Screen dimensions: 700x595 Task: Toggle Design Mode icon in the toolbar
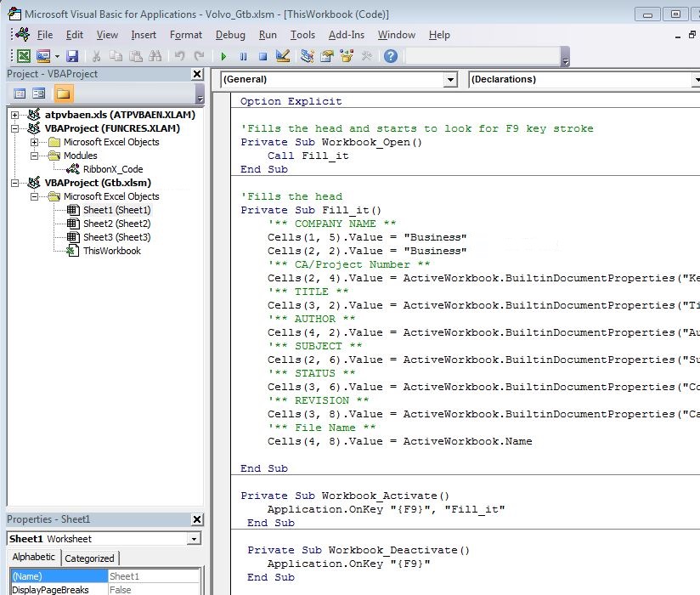(284, 56)
